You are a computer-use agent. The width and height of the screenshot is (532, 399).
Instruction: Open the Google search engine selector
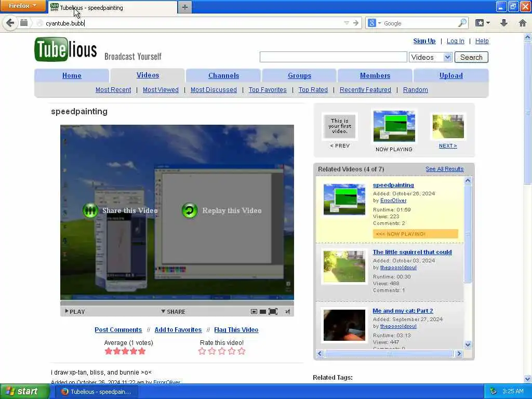(374, 23)
